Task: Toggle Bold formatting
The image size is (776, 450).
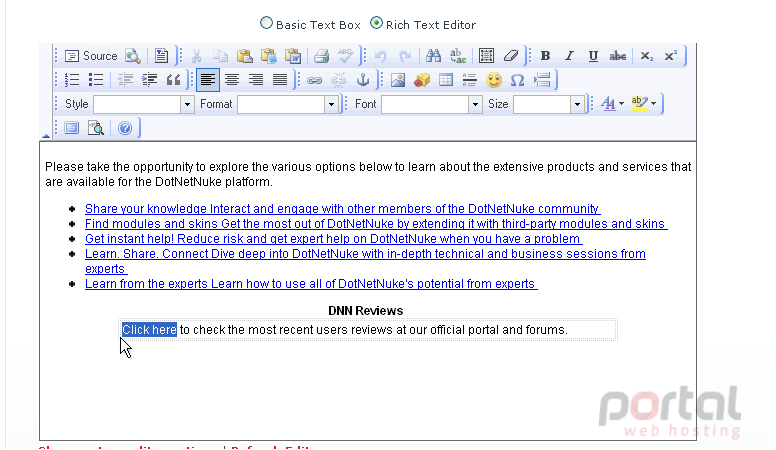Action: coord(545,56)
